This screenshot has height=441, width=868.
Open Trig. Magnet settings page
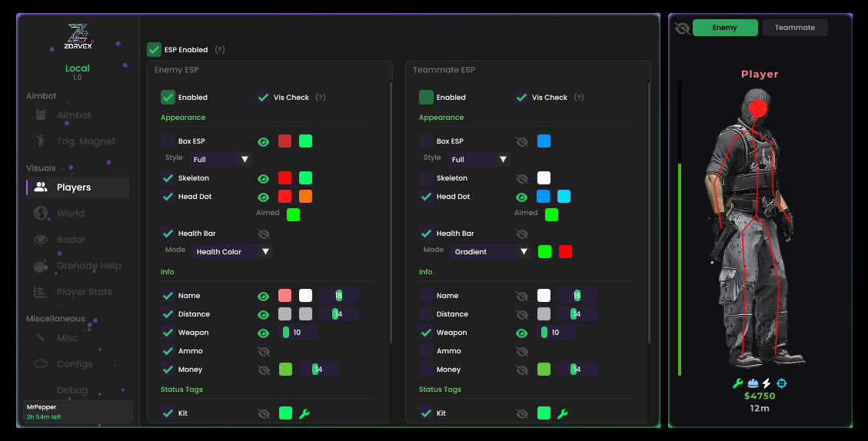click(x=85, y=141)
